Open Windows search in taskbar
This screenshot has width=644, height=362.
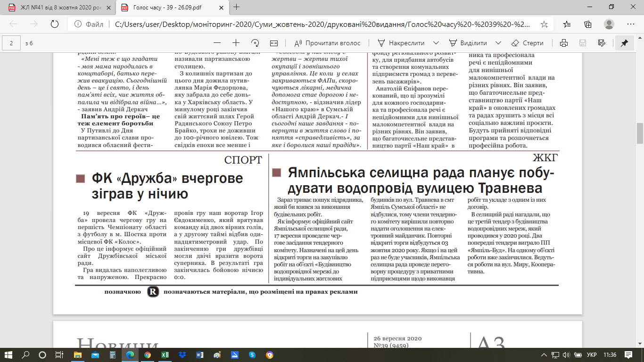click(x=26, y=354)
